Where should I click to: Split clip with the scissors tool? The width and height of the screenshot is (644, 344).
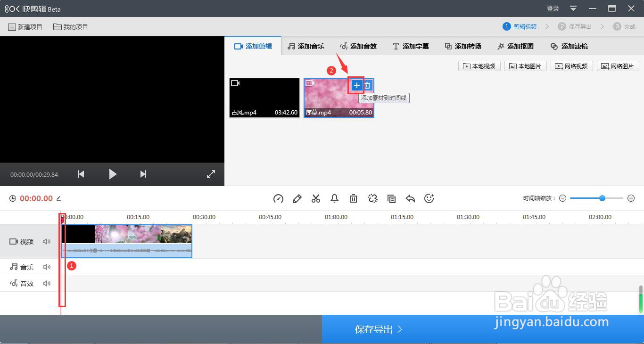coord(316,199)
